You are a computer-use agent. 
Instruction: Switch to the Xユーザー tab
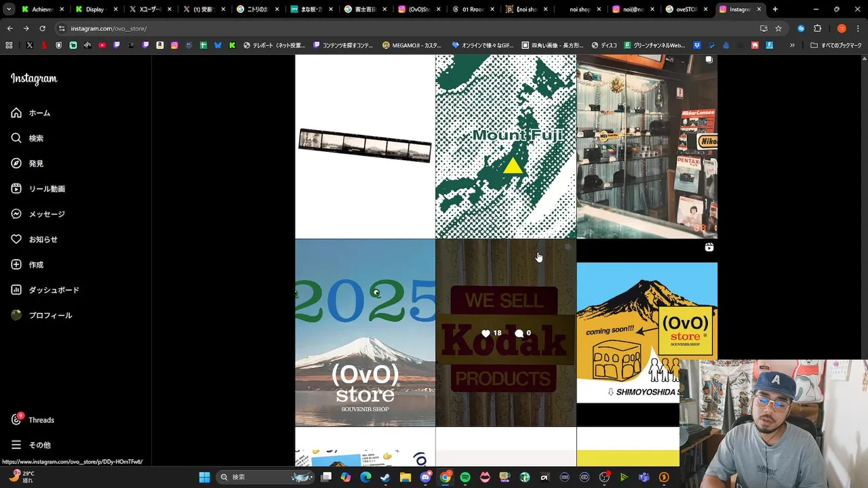(151, 9)
